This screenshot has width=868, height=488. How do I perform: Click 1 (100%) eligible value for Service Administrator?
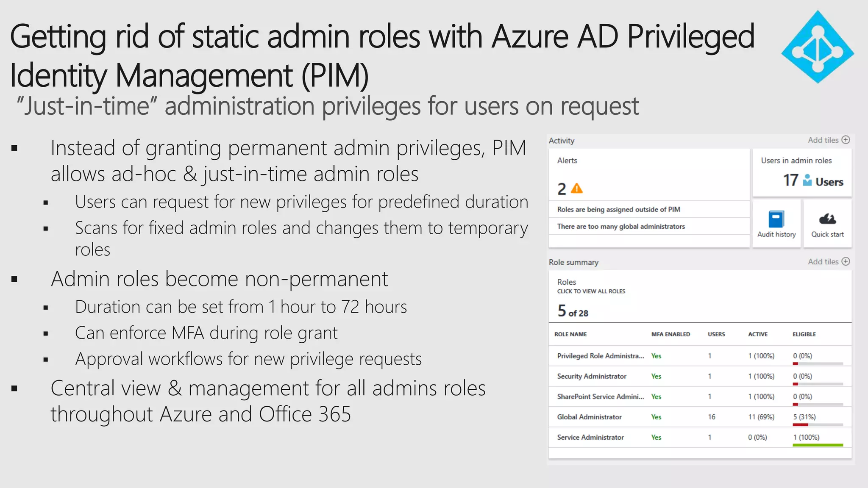coord(806,437)
